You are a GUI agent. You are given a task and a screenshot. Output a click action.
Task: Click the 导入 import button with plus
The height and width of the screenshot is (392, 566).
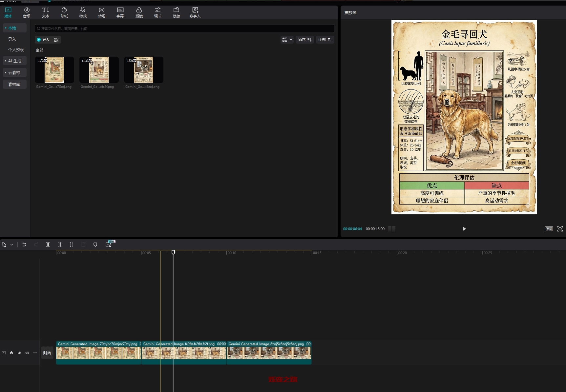[x=43, y=40]
